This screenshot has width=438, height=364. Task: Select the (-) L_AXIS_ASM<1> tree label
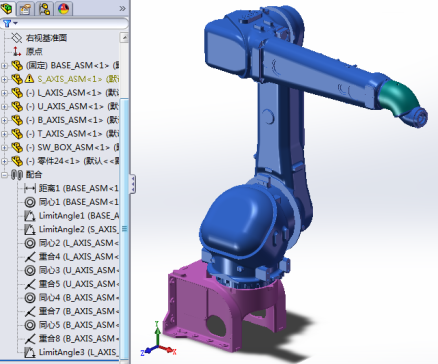pyautogui.click(x=64, y=93)
